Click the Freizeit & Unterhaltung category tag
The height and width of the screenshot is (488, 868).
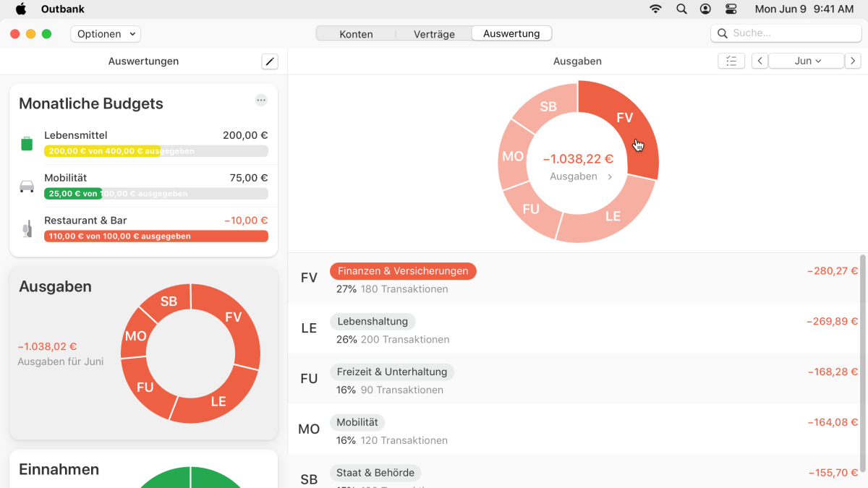point(392,372)
